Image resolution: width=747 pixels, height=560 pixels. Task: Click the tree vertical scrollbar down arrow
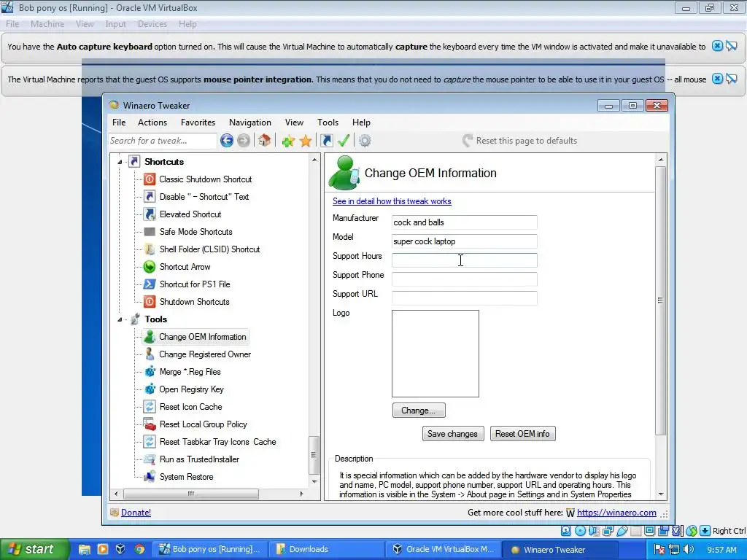tap(314, 482)
